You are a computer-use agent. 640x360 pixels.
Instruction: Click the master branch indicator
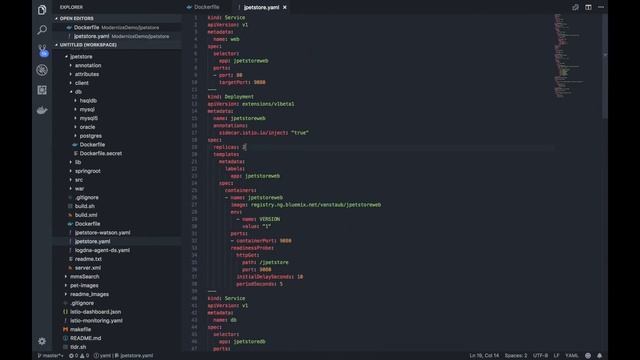(x=50, y=356)
